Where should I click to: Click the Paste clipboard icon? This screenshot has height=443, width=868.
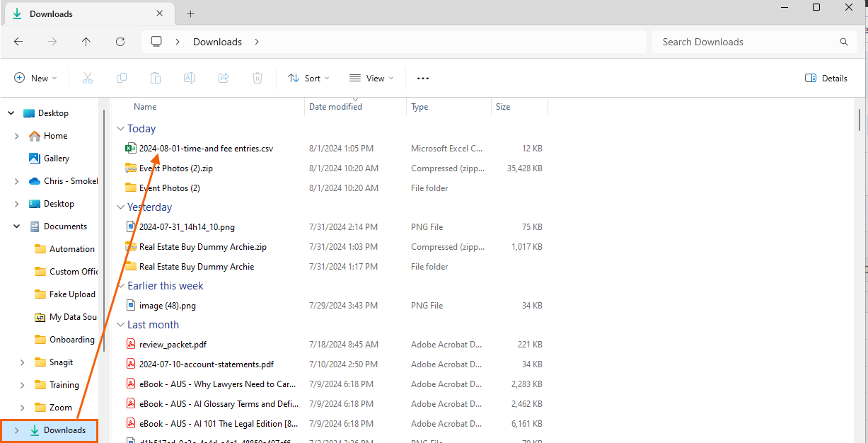[x=156, y=79]
